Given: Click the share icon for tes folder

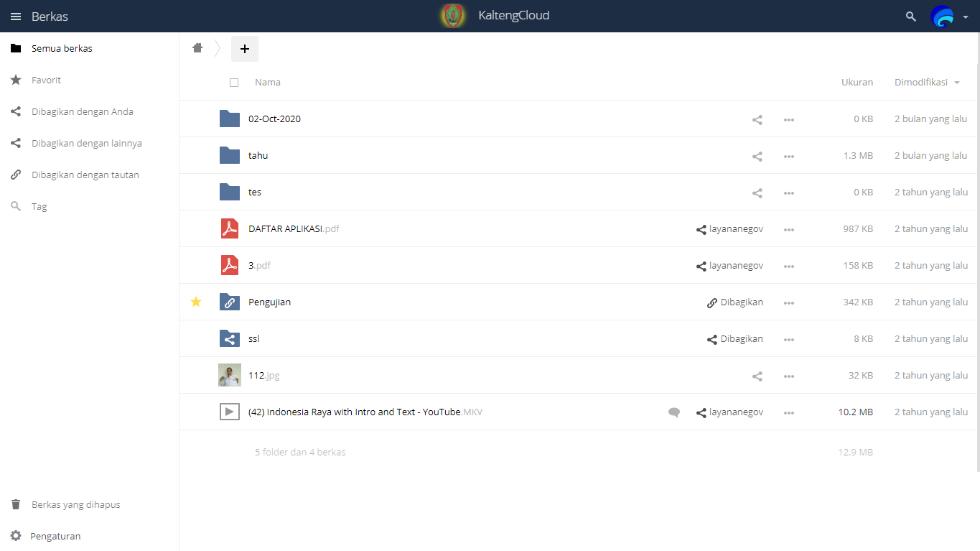Looking at the screenshot, I should [x=757, y=193].
